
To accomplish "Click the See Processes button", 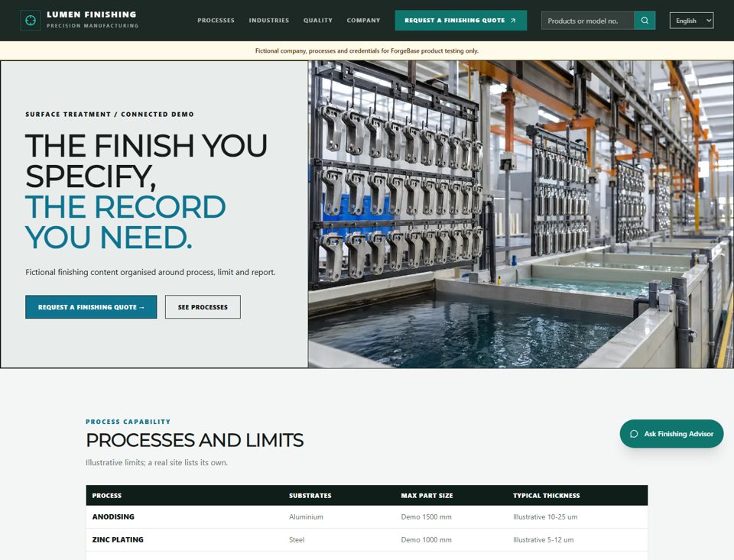I will [x=203, y=307].
